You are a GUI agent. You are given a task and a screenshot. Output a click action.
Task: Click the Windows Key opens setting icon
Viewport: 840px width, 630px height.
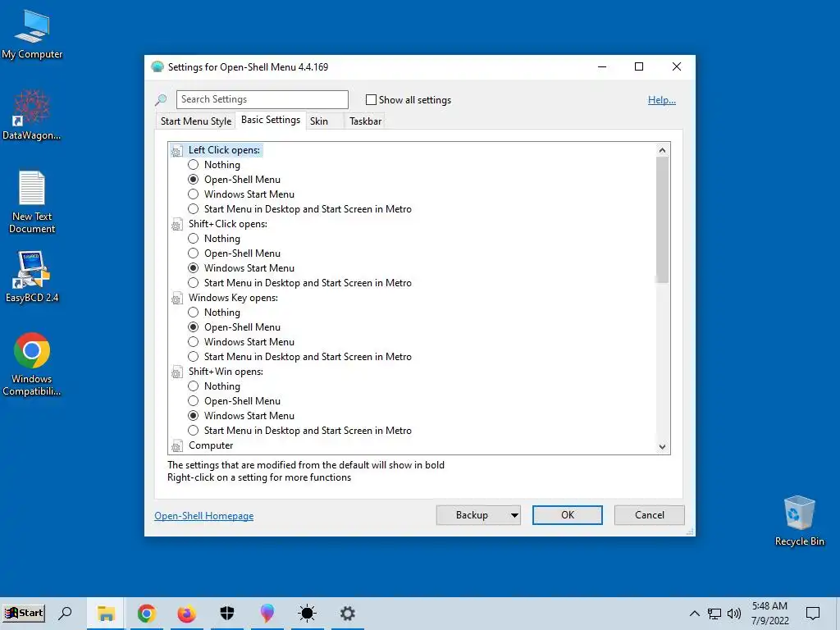click(177, 299)
